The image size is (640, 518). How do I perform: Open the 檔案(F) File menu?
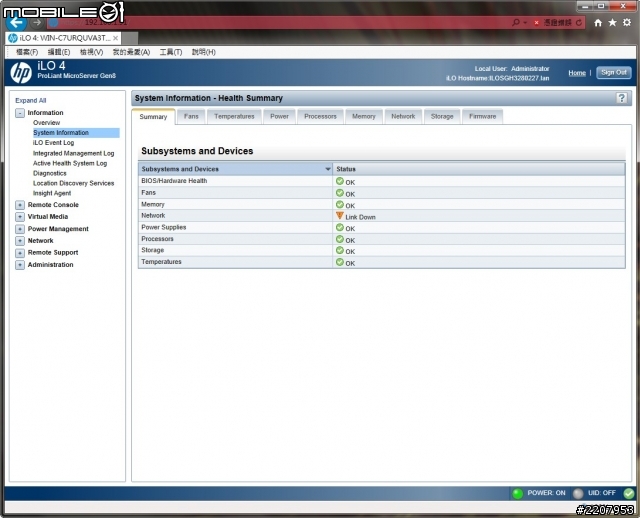pos(27,52)
